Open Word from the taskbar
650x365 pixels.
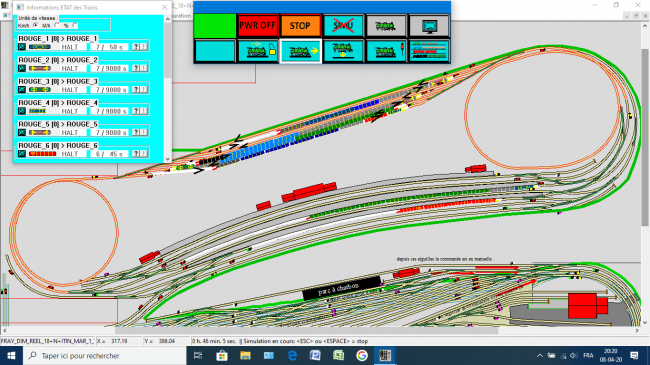click(315, 355)
